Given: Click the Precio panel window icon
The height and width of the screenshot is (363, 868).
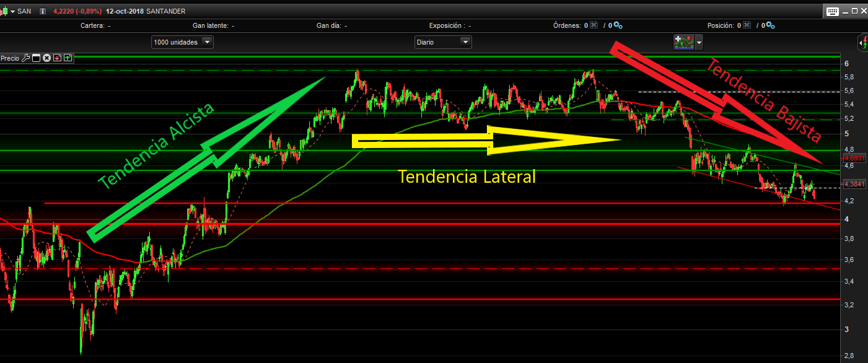Looking at the screenshot, I should (x=36, y=58).
